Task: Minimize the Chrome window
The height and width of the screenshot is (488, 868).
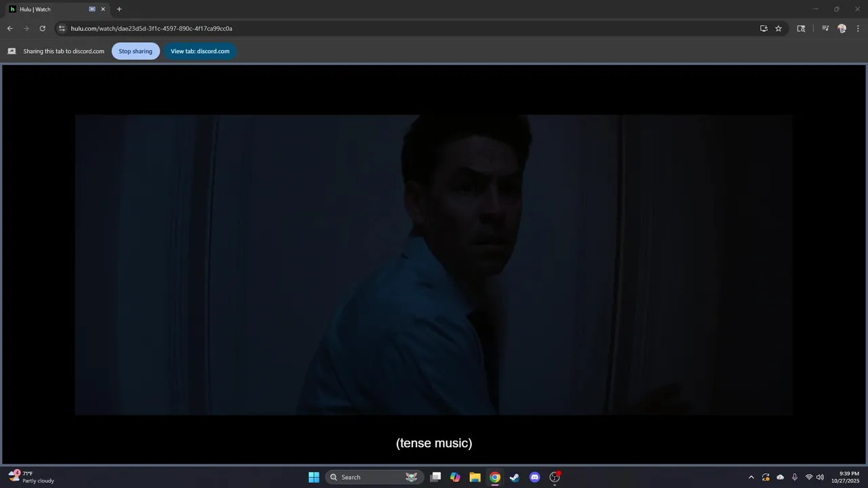Action: pos(816,9)
